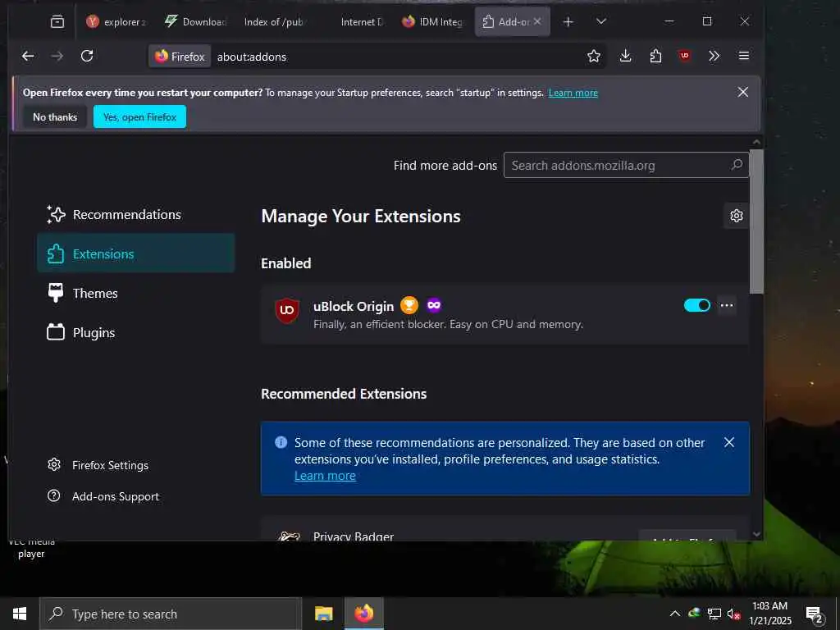Open the Downloads panel icon
This screenshot has height=630, width=840.
pos(625,57)
